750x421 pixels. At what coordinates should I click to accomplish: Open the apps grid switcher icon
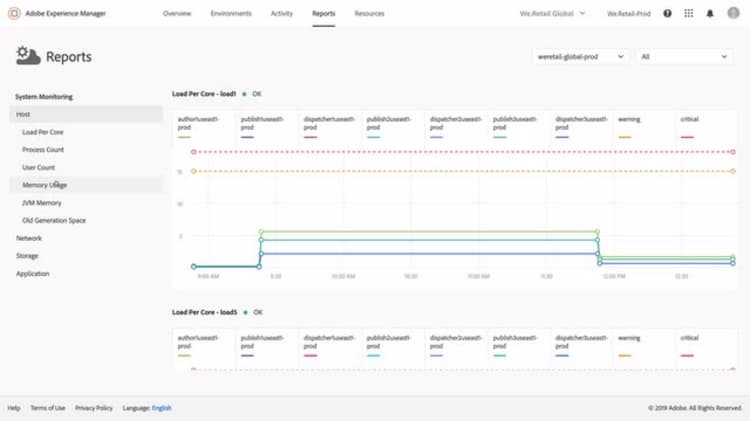pyautogui.click(x=688, y=13)
